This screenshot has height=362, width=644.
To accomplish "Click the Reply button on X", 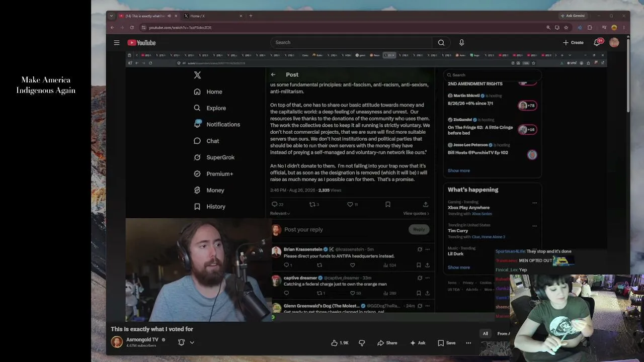I will [x=419, y=229].
